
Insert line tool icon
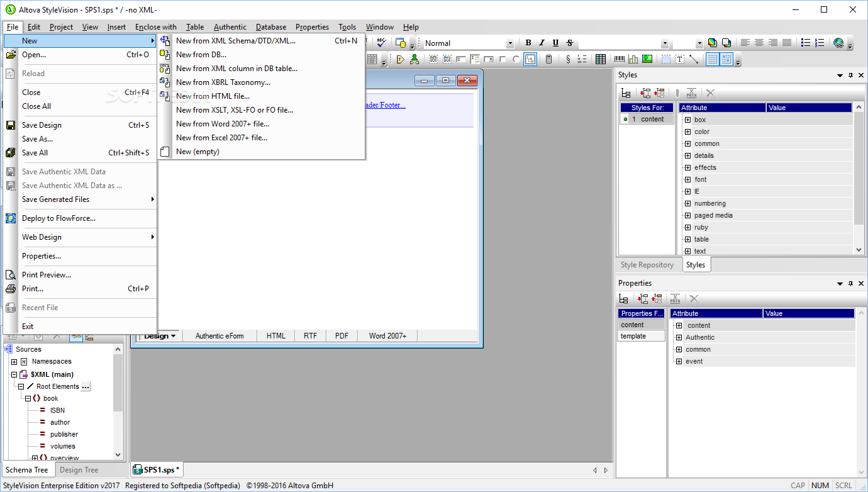click(x=694, y=59)
